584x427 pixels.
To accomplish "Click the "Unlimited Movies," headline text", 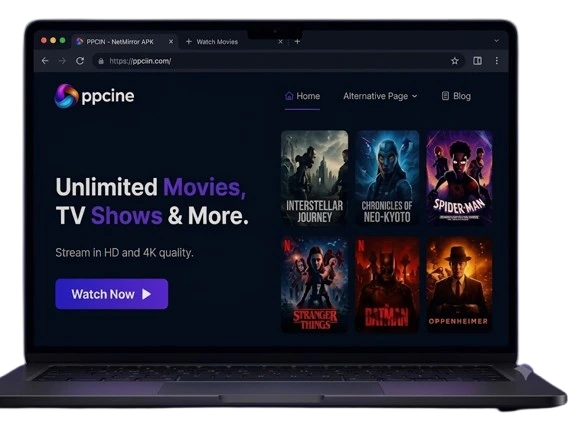I will point(151,187).
